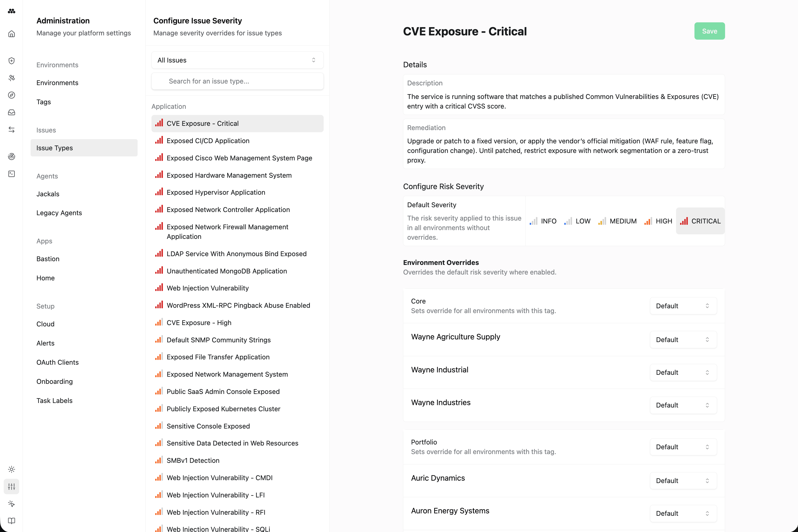Viewport: 798px width, 532px height.
Task: Open the book documentation icon
Action: tap(11, 521)
